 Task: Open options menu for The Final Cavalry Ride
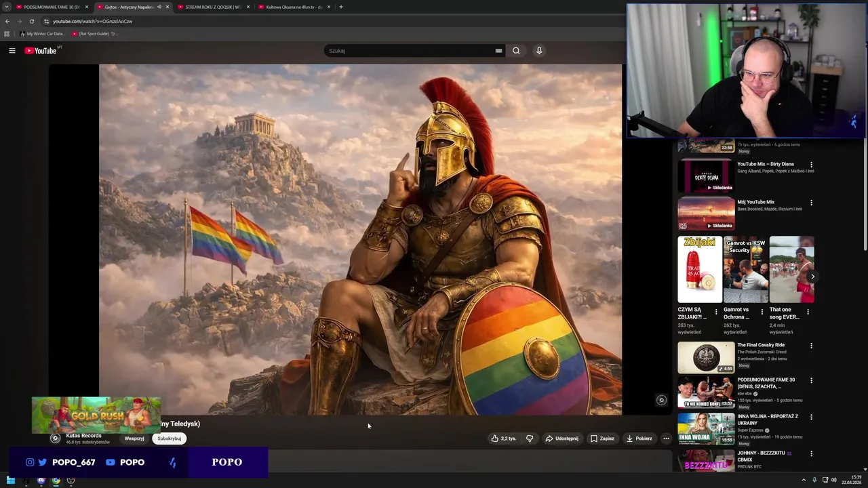click(811, 346)
